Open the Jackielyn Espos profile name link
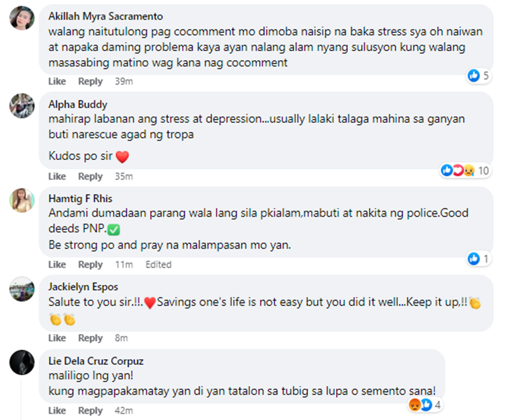 click(83, 287)
